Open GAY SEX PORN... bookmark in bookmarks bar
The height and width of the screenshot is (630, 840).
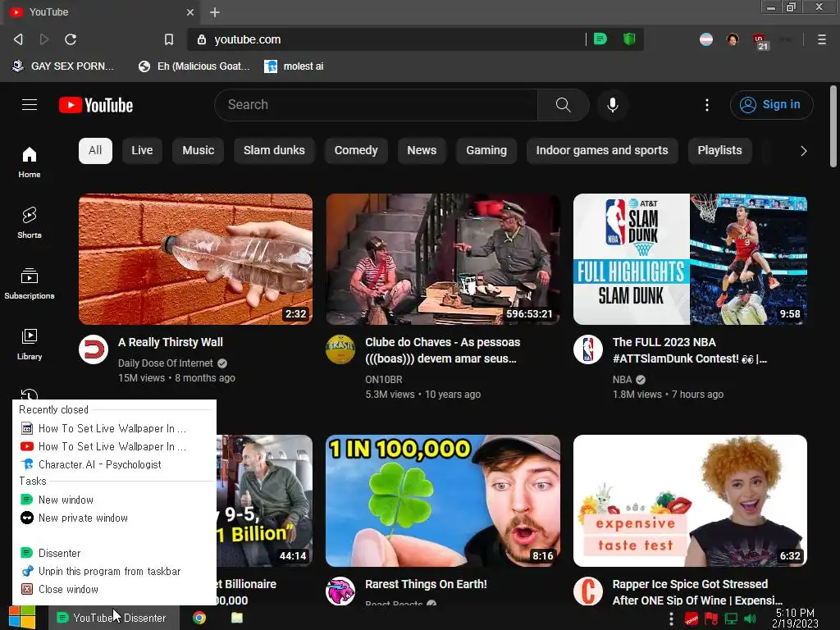63,66
